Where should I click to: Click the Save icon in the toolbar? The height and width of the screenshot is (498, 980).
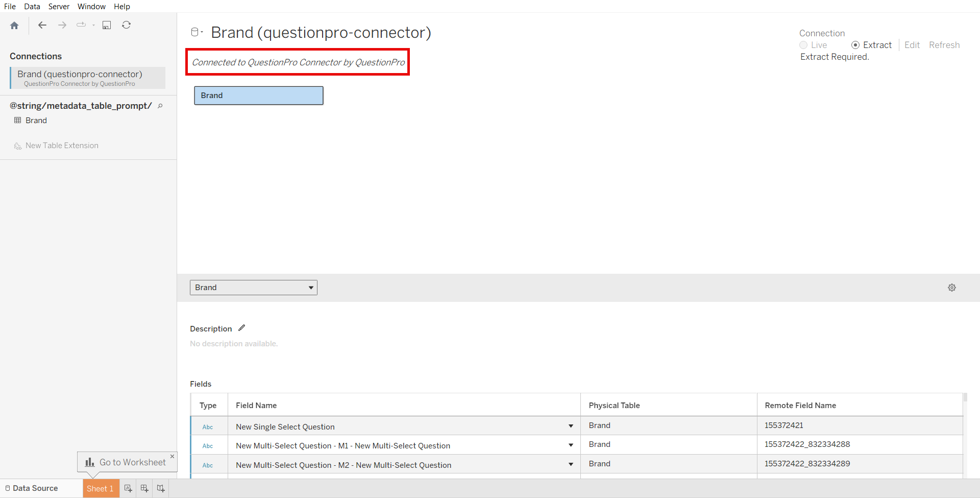(x=107, y=25)
